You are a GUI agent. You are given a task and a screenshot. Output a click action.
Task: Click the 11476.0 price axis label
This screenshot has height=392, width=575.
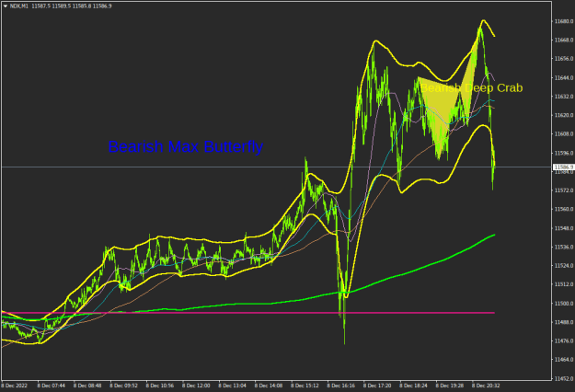click(564, 341)
